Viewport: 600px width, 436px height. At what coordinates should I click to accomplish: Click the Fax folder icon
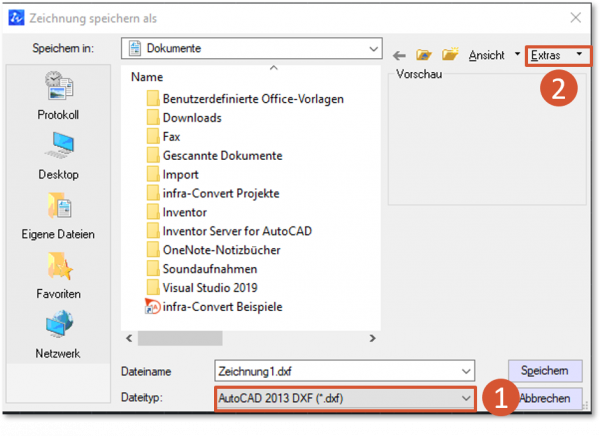tap(153, 136)
